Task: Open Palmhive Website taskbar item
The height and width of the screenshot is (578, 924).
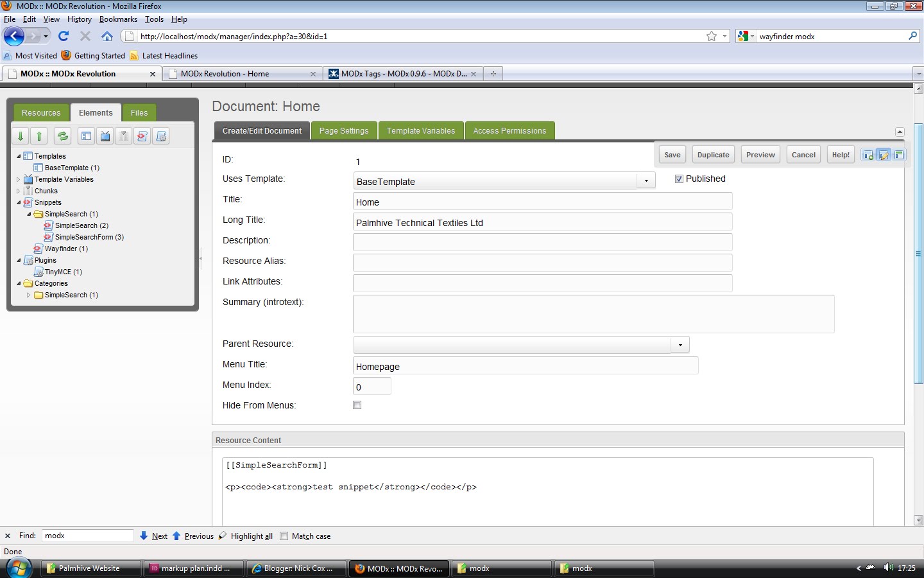Action: click(x=91, y=568)
